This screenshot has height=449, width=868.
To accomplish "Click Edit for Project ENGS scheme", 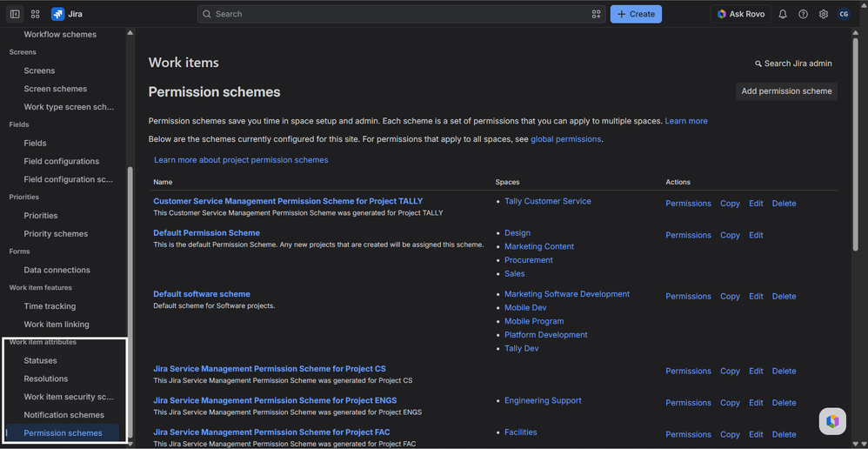I will coord(756,403).
